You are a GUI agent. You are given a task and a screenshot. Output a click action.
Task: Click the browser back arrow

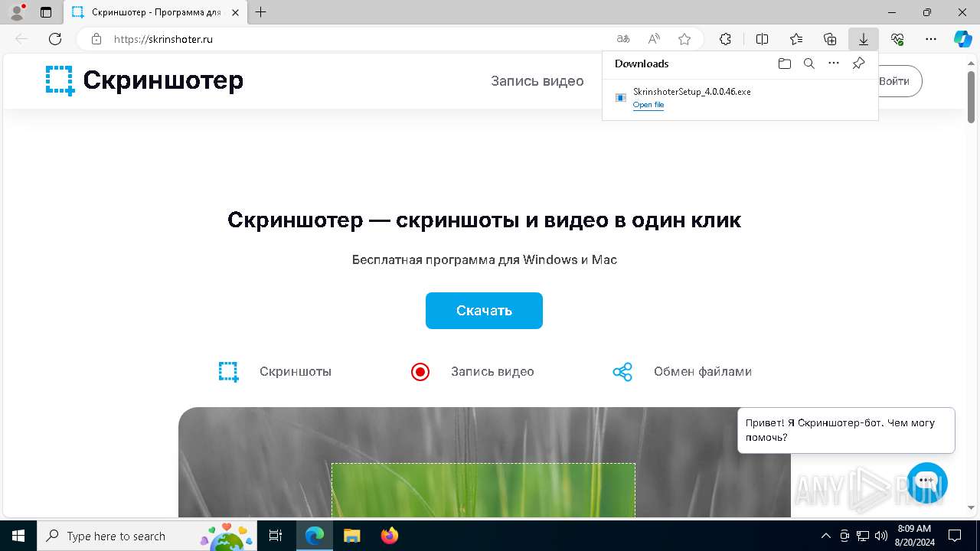(x=21, y=39)
